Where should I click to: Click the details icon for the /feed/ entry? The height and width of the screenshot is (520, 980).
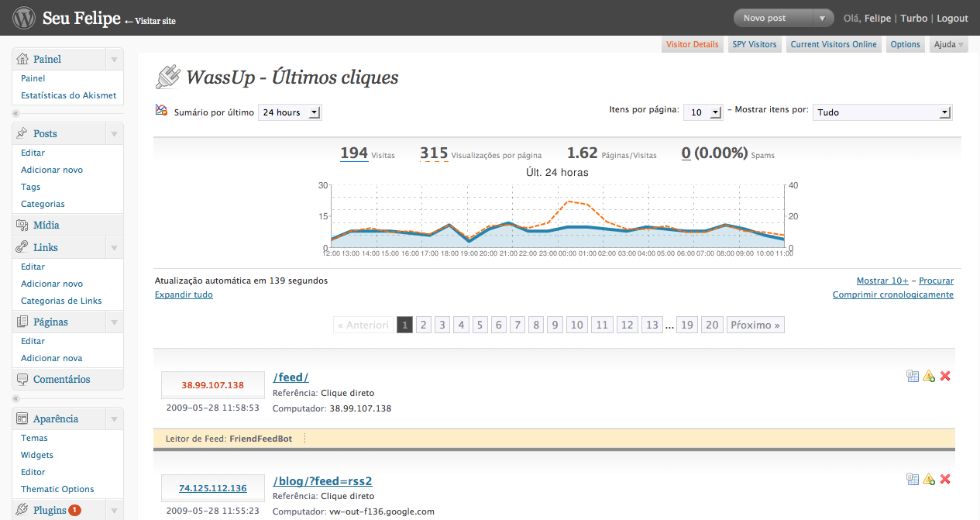[x=913, y=376]
